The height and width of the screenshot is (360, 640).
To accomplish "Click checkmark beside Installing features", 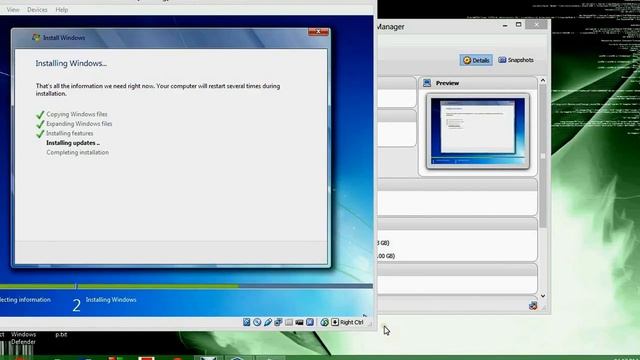I will pyautogui.click(x=40, y=133).
